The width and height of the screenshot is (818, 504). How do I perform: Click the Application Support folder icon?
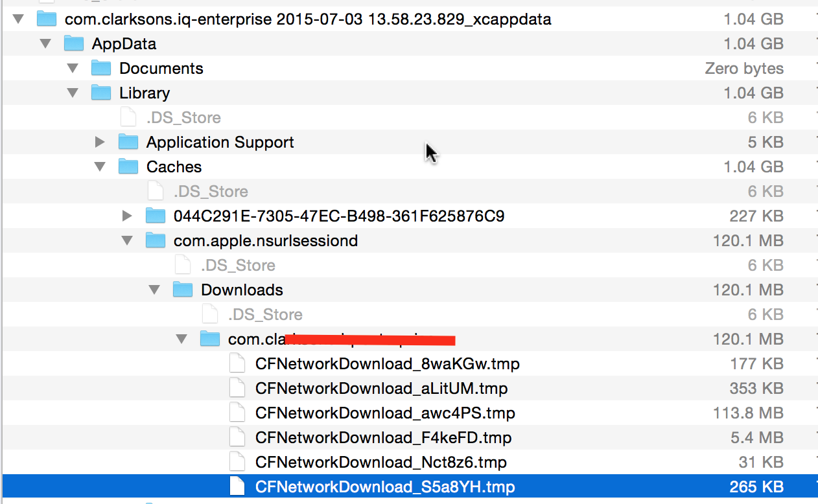(x=128, y=142)
